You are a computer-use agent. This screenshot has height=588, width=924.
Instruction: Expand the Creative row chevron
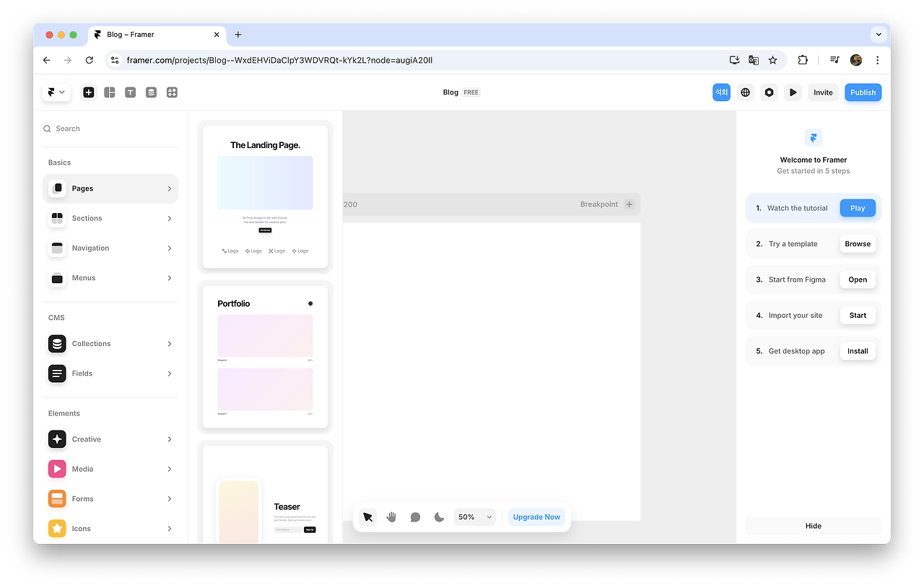(x=170, y=439)
